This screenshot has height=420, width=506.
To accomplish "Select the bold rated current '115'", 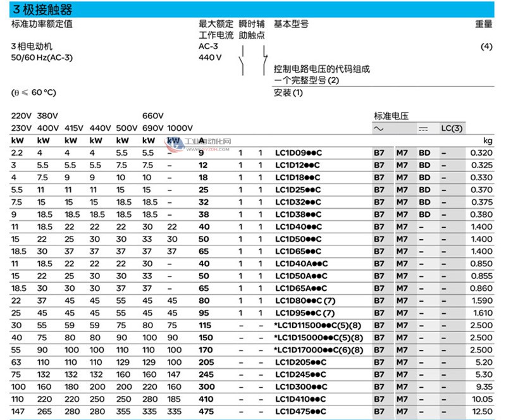I will pyautogui.click(x=205, y=325).
